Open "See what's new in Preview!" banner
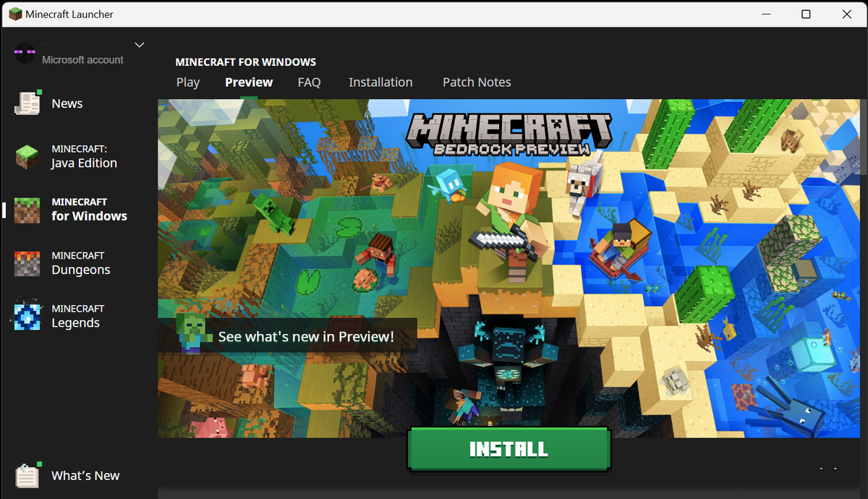 [x=288, y=336]
